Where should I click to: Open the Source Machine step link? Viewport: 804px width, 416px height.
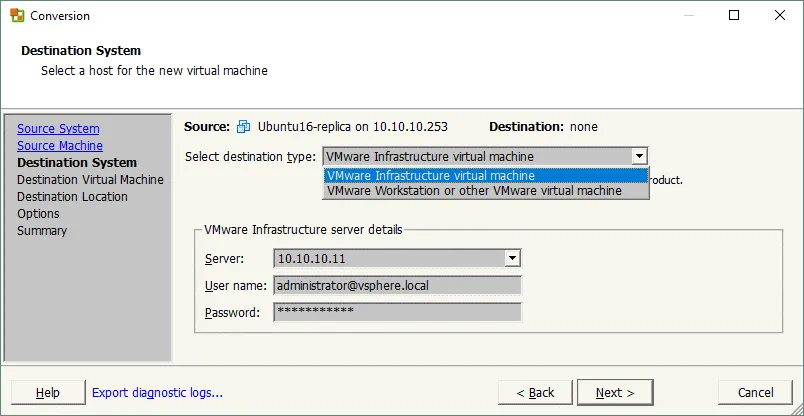pos(60,146)
